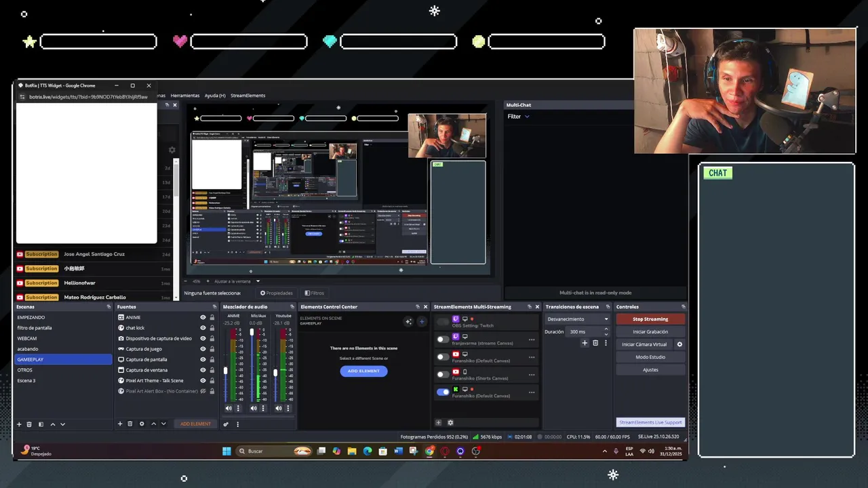
Task: Open Ajustes in Controles
Action: 650,370
